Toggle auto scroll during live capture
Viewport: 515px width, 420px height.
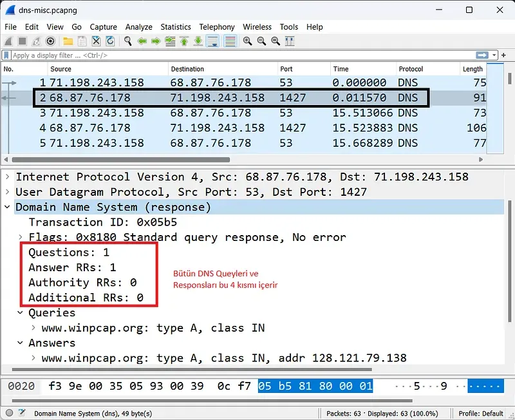click(x=212, y=41)
